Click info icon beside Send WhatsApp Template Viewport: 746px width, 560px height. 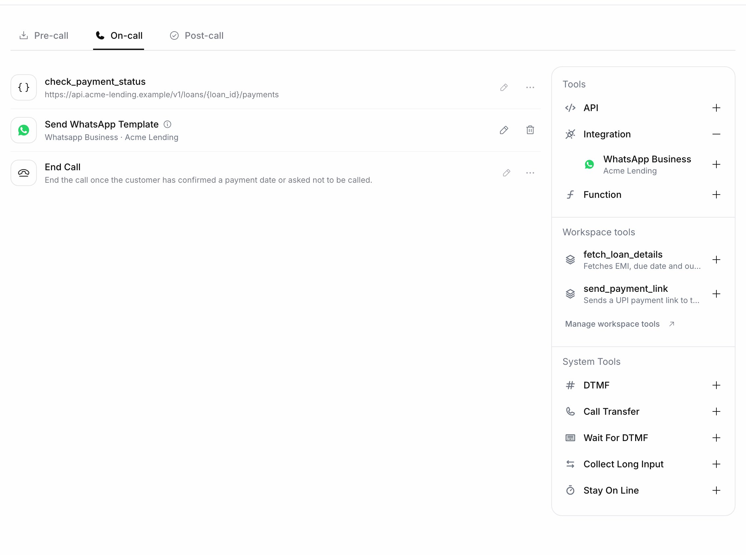[167, 124]
